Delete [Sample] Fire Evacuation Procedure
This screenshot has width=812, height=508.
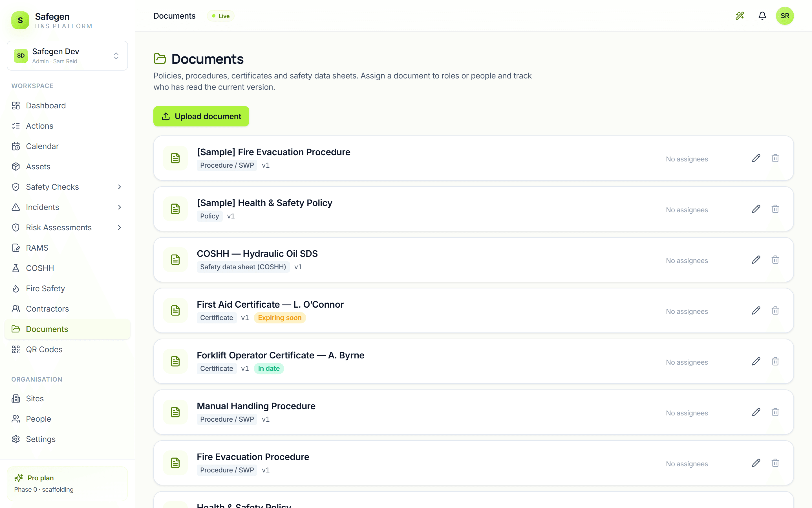775,158
